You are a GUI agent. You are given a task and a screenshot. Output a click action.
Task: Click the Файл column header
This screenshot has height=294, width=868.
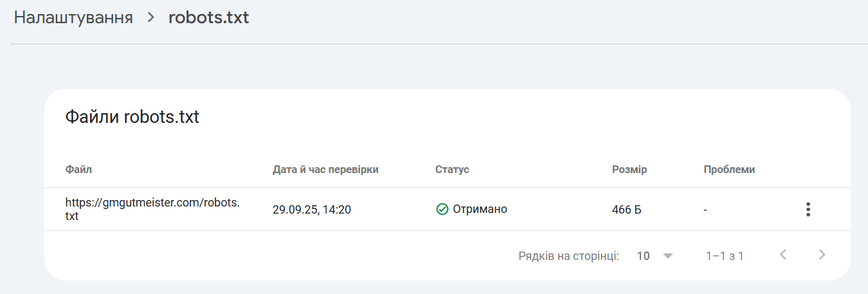coord(78,170)
